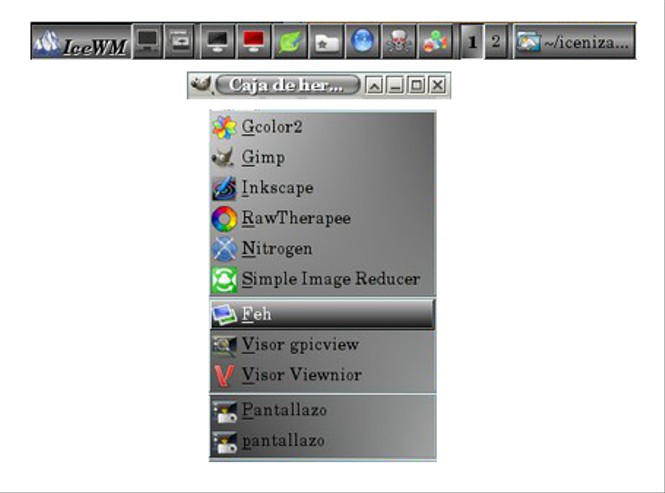Minimize the Caja de her... window
The width and height of the screenshot is (665, 493).
[395, 85]
